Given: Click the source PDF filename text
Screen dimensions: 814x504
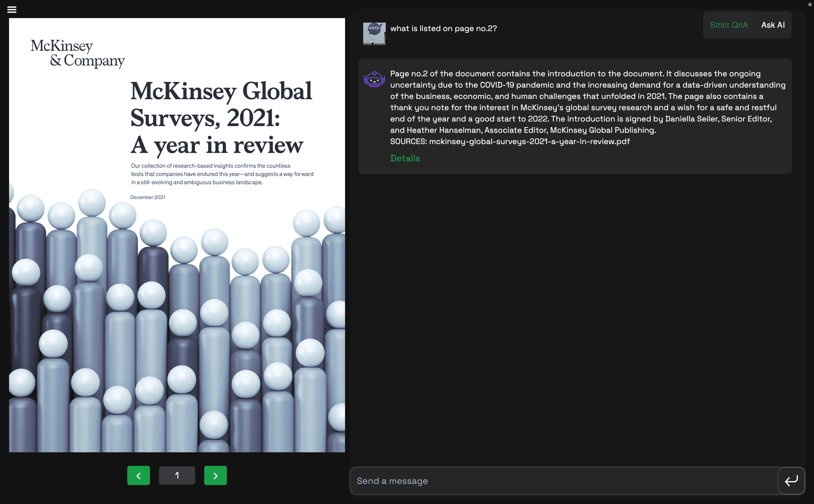Looking at the screenshot, I should [x=529, y=141].
